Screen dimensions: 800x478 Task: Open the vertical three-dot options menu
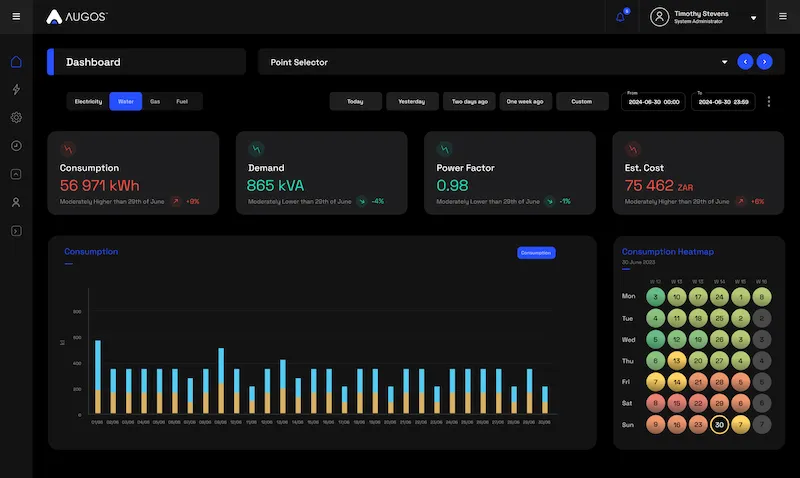point(769,102)
